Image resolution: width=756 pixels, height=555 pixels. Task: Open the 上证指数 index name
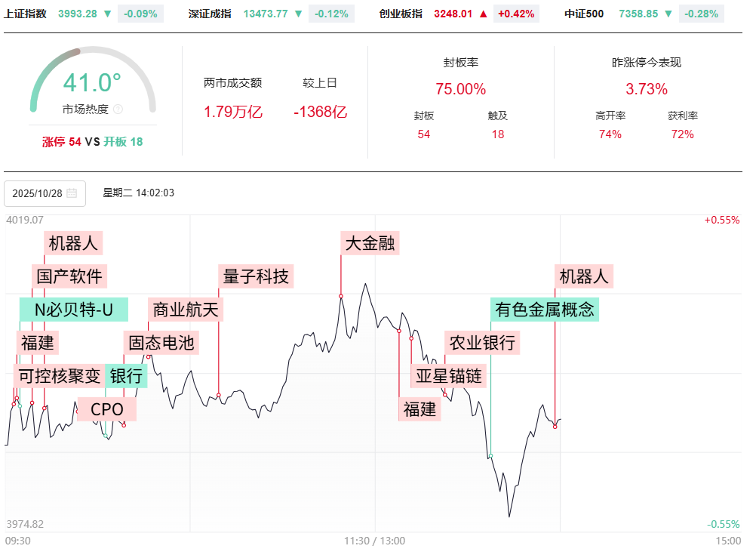pos(25,14)
